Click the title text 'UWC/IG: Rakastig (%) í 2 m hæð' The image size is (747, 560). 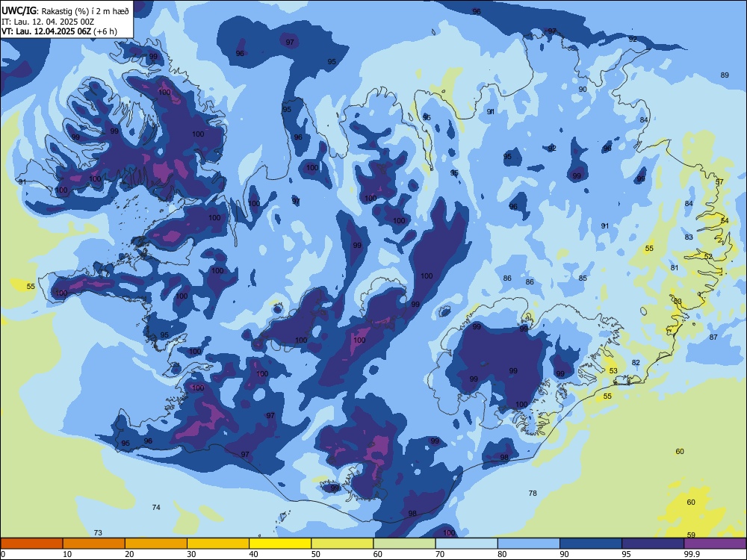65,10
